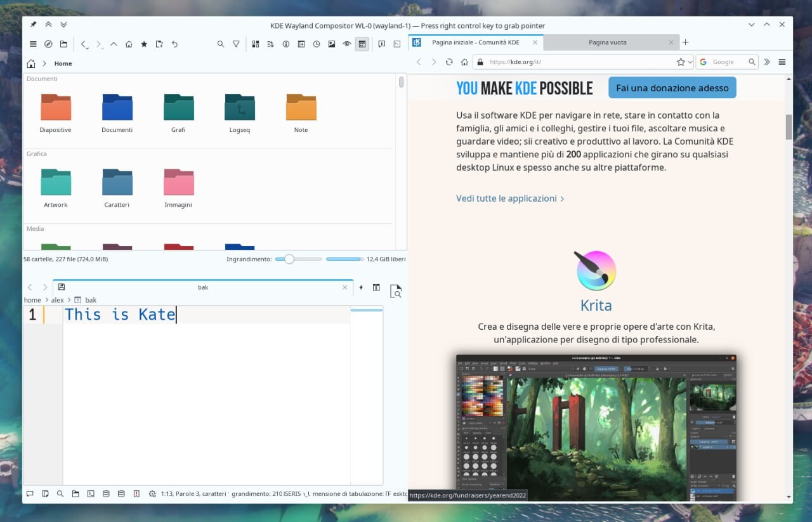Click the magnifier icon in Kate's status bar

(x=60, y=493)
